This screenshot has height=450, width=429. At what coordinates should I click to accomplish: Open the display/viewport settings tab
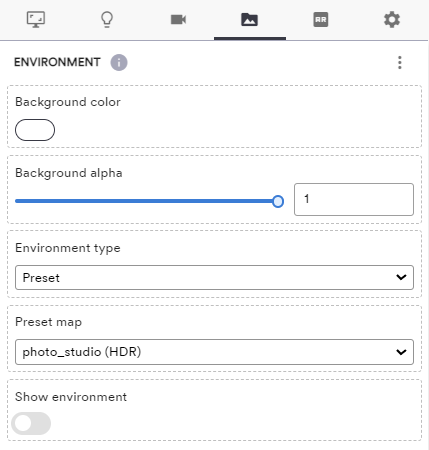pos(36,20)
